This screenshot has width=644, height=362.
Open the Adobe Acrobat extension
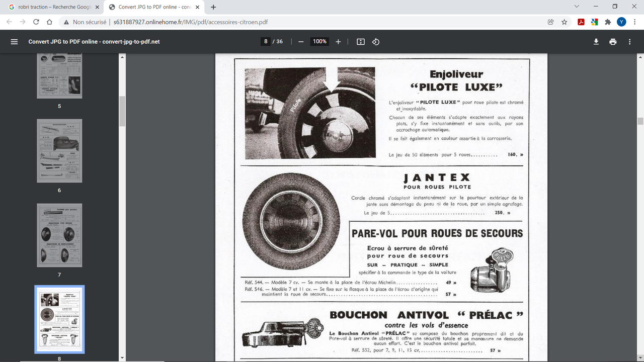(581, 22)
